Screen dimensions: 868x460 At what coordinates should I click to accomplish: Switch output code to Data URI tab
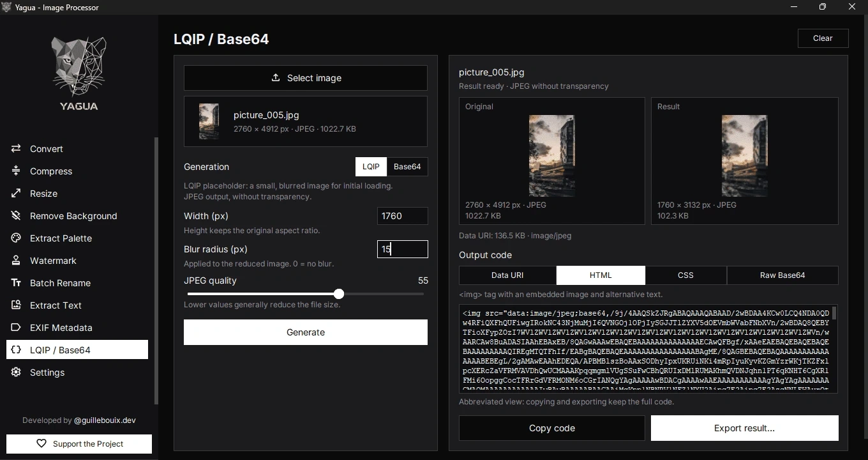tap(507, 275)
